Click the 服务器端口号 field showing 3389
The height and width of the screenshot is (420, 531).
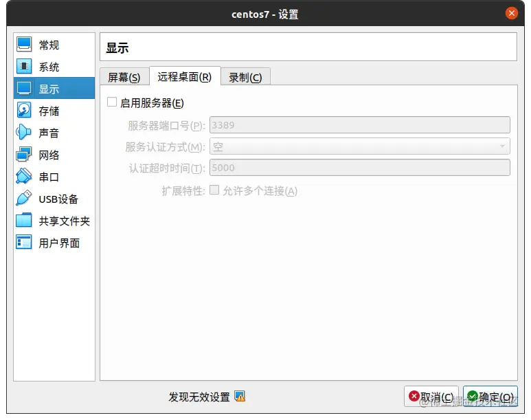tap(360, 125)
